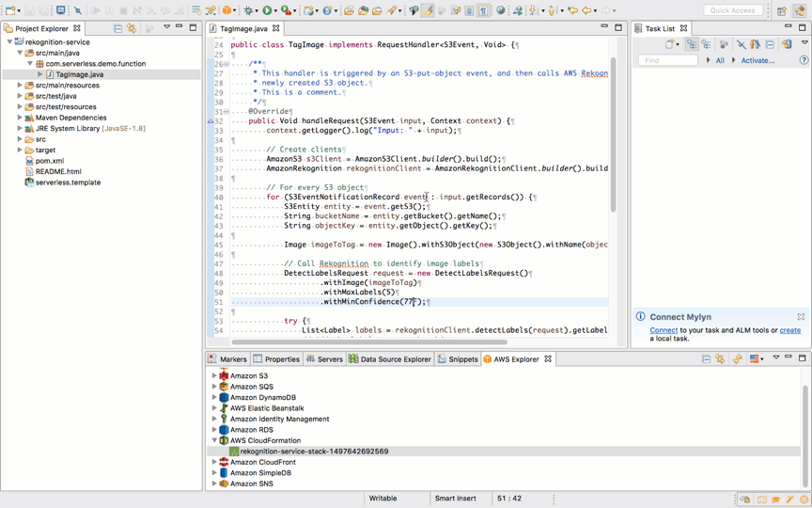Click the Connect link in Connect Mylyn

click(663, 330)
